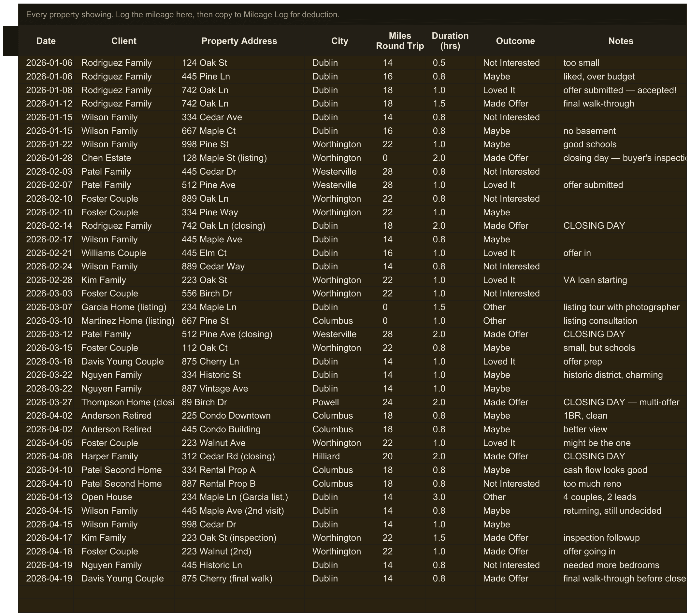Select cell '556 Birch Dr'
This screenshot has width=690, height=616.
point(239,294)
